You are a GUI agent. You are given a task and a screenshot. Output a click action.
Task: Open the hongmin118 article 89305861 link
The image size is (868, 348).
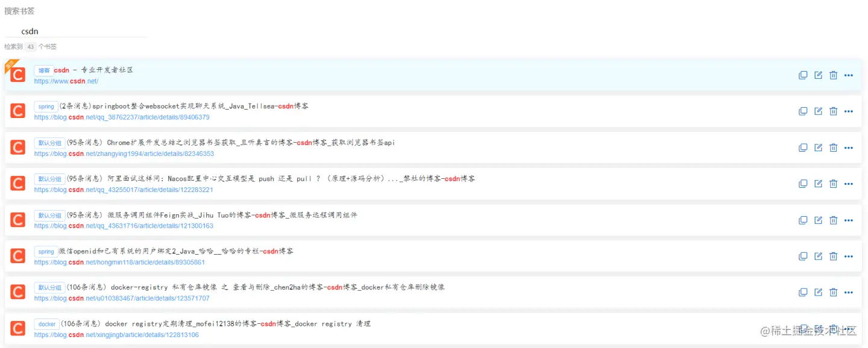pyautogui.click(x=119, y=263)
